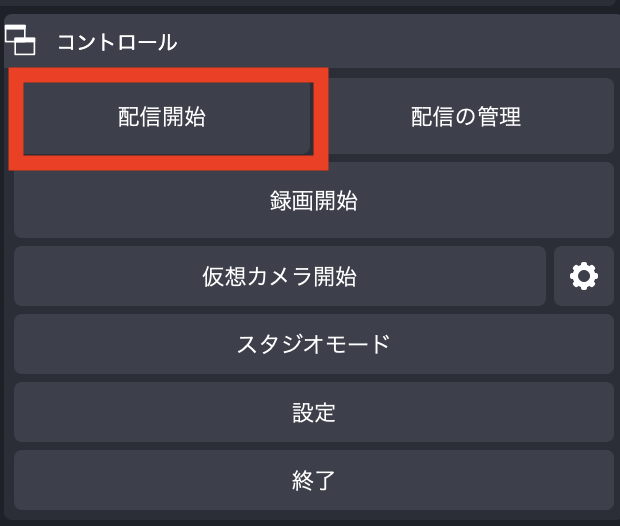The height and width of the screenshot is (526, 620).
Task: Click the 仮想カメラ開始 button
Action: (280, 276)
